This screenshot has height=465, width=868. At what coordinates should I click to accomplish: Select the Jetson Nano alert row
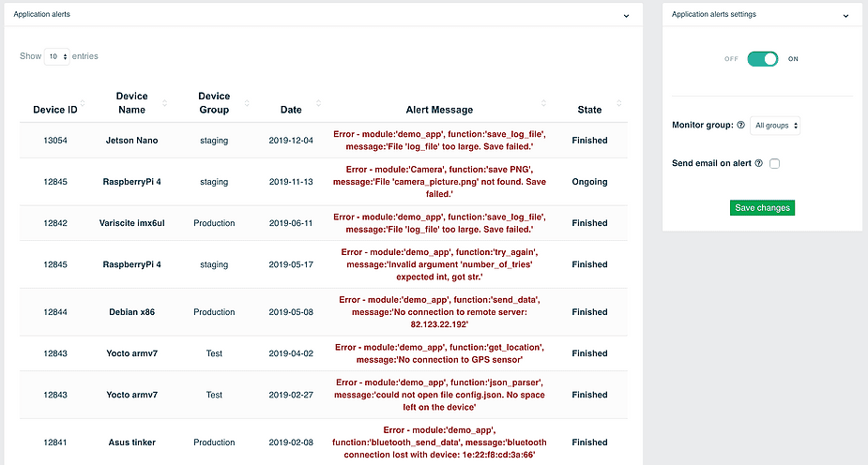point(324,141)
